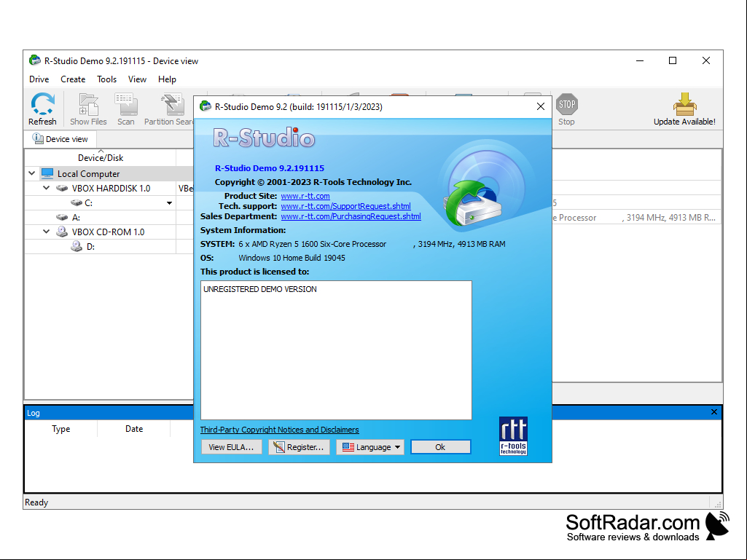The image size is (747, 560).
Task: Collapse the Local Computer tree node
Action: (x=32, y=173)
